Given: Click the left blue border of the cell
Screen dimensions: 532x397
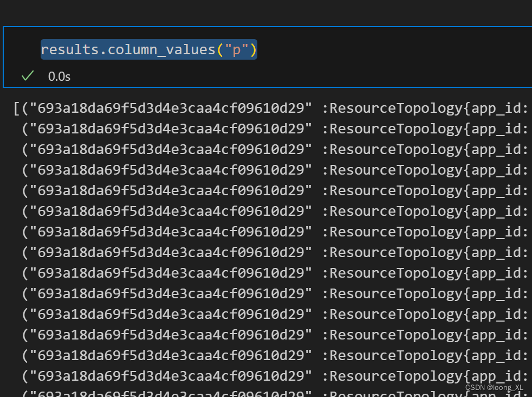Looking at the screenshot, I should point(3,56).
